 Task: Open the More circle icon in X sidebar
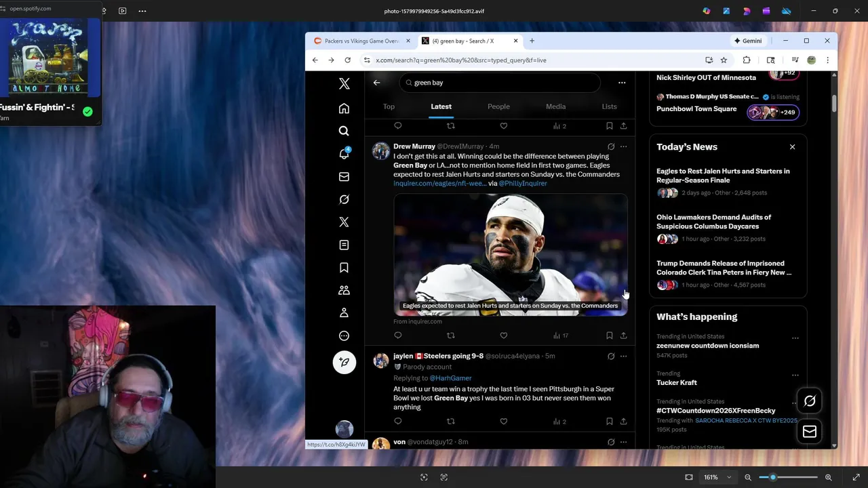pos(344,335)
